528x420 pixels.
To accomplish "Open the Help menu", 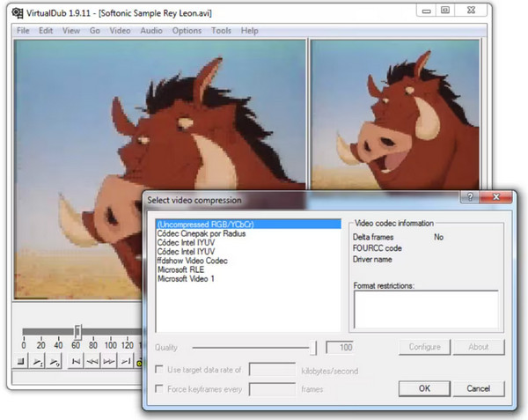I will [x=250, y=31].
